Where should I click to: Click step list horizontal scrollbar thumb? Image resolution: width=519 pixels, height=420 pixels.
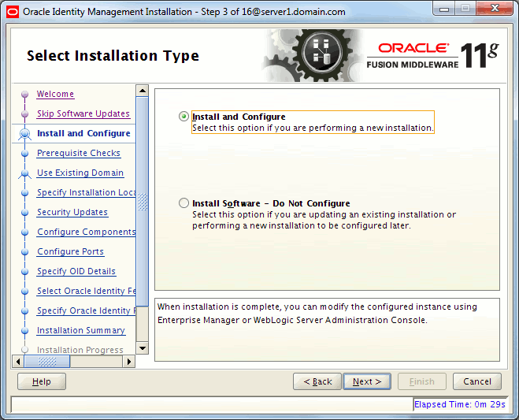[47, 362]
